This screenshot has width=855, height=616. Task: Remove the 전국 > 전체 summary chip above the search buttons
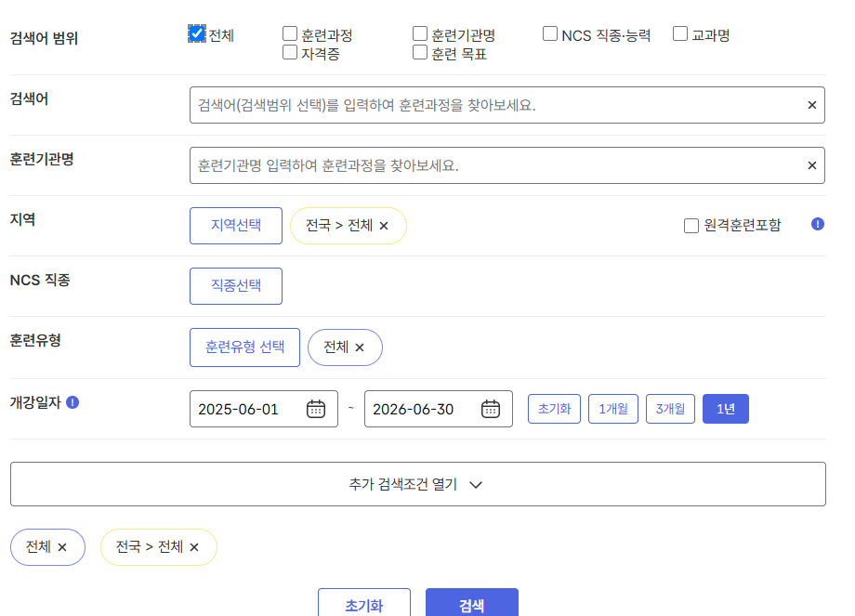194,547
